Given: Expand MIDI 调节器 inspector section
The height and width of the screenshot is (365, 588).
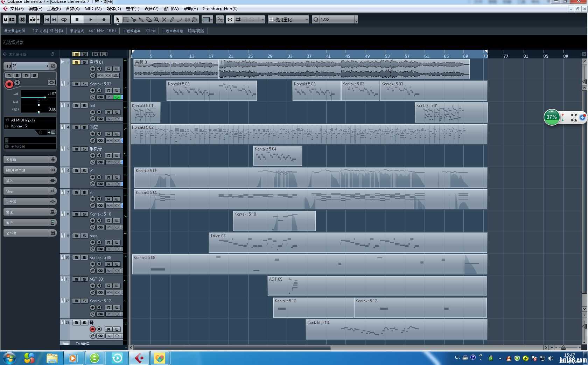Looking at the screenshot, I should (30, 170).
